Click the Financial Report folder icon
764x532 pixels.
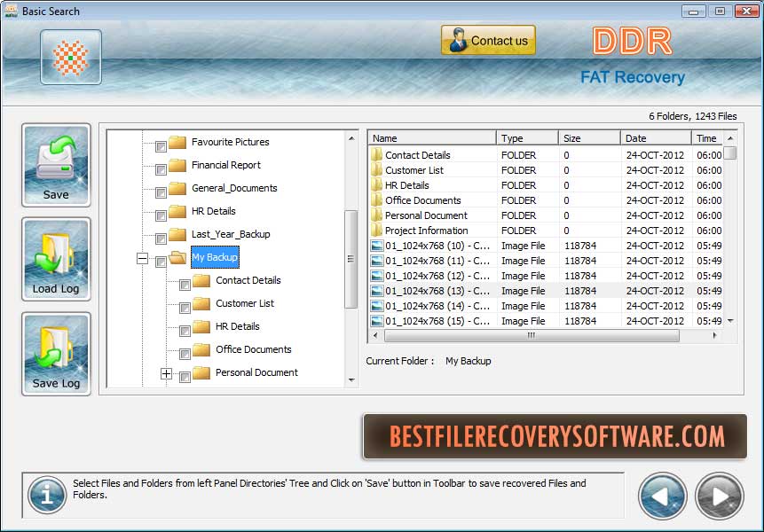point(177,165)
